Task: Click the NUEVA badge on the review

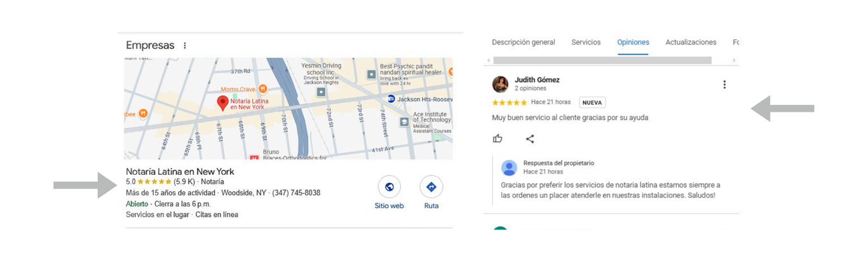Action: 592,102
